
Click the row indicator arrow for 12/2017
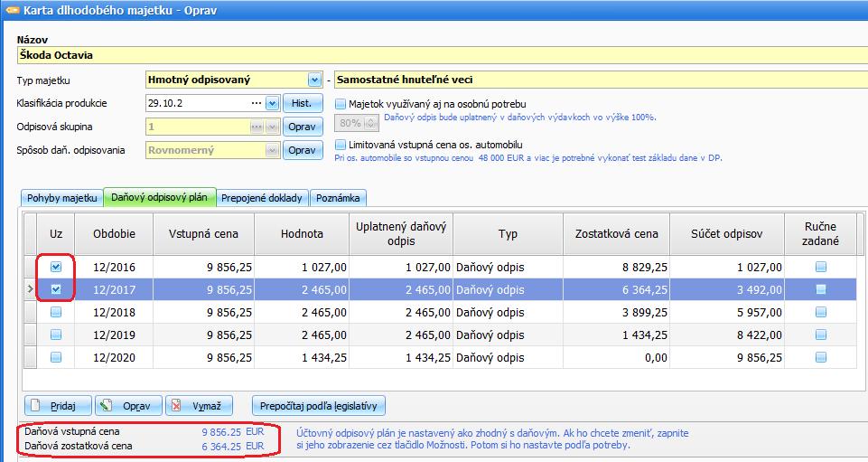[31, 289]
